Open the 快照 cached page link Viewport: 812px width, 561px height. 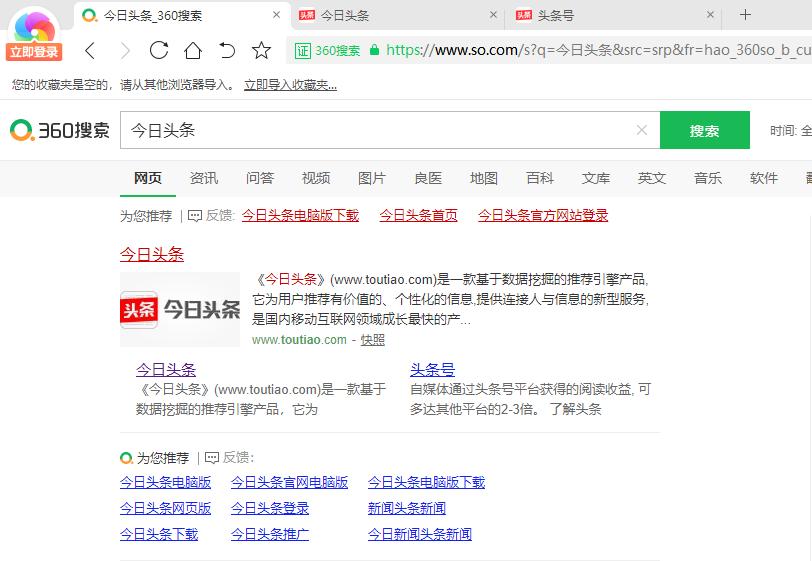(372, 340)
